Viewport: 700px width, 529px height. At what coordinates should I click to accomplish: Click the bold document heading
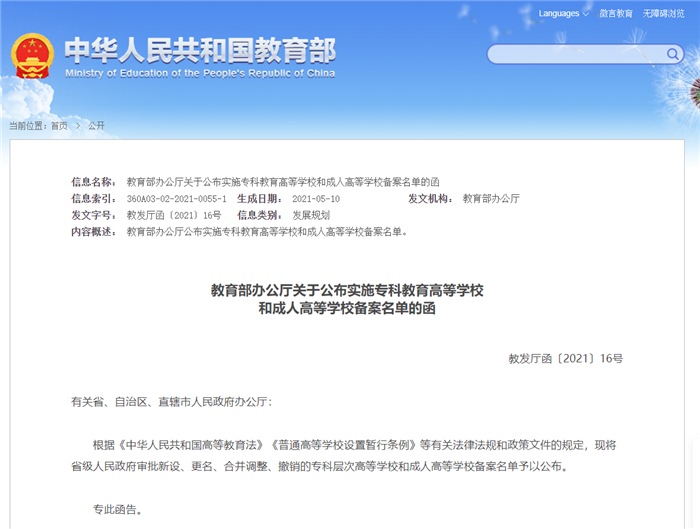[347, 299]
